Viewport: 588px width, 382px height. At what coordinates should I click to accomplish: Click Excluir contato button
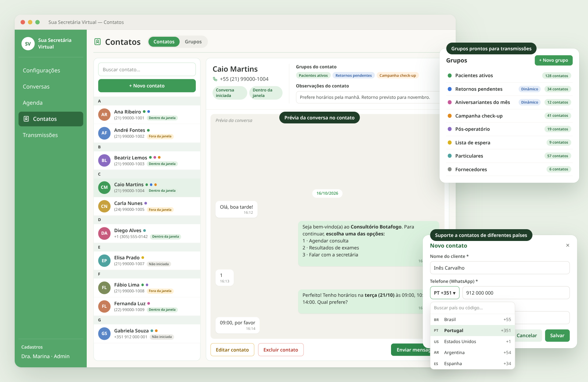click(281, 350)
